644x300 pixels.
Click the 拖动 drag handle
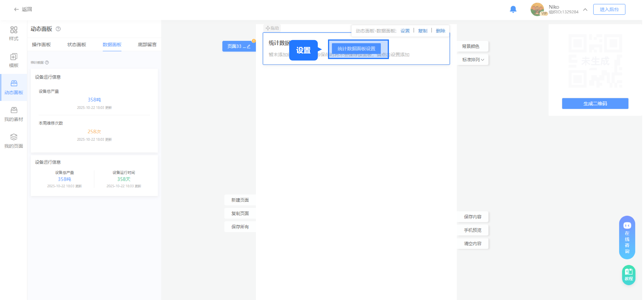pyautogui.click(x=272, y=28)
